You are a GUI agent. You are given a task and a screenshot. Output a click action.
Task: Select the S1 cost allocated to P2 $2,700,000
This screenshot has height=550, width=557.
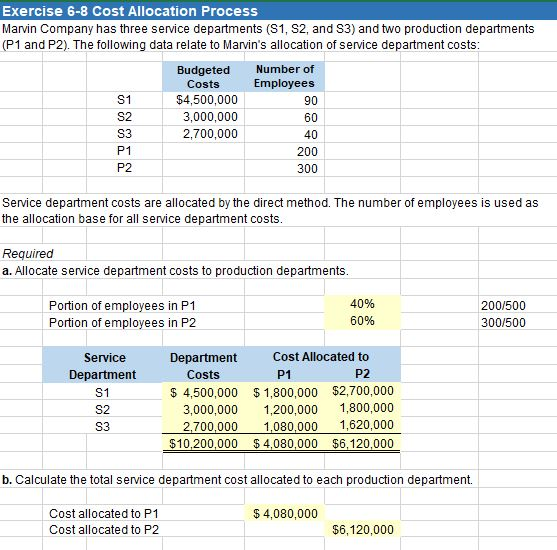click(x=363, y=391)
